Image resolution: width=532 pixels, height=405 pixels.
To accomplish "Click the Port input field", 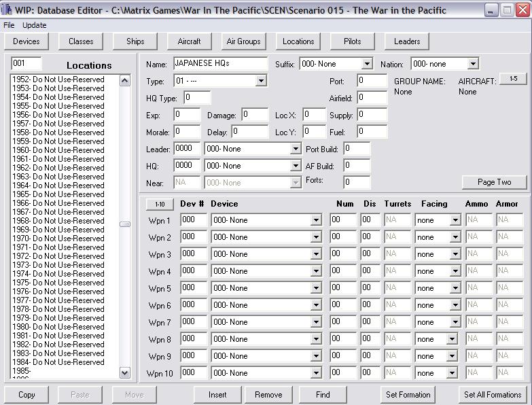I will pos(372,81).
